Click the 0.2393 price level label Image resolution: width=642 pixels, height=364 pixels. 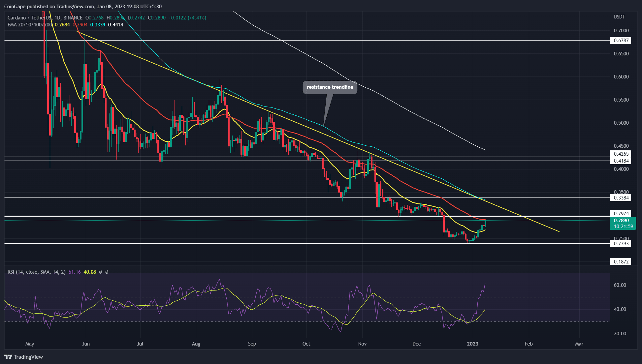tap(621, 244)
